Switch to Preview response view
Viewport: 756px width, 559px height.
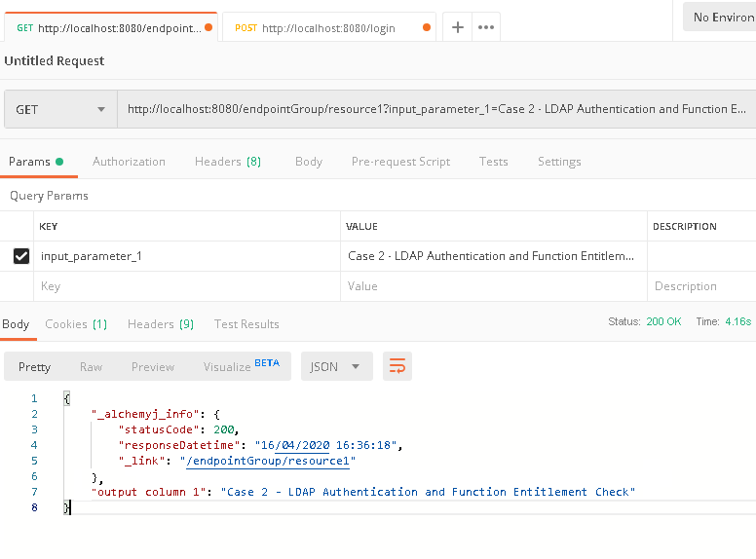[153, 367]
